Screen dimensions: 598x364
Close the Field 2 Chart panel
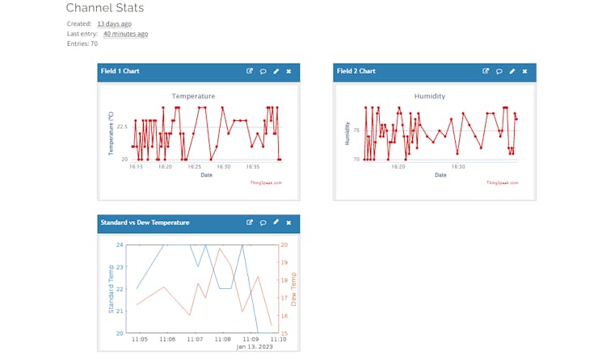coord(525,71)
